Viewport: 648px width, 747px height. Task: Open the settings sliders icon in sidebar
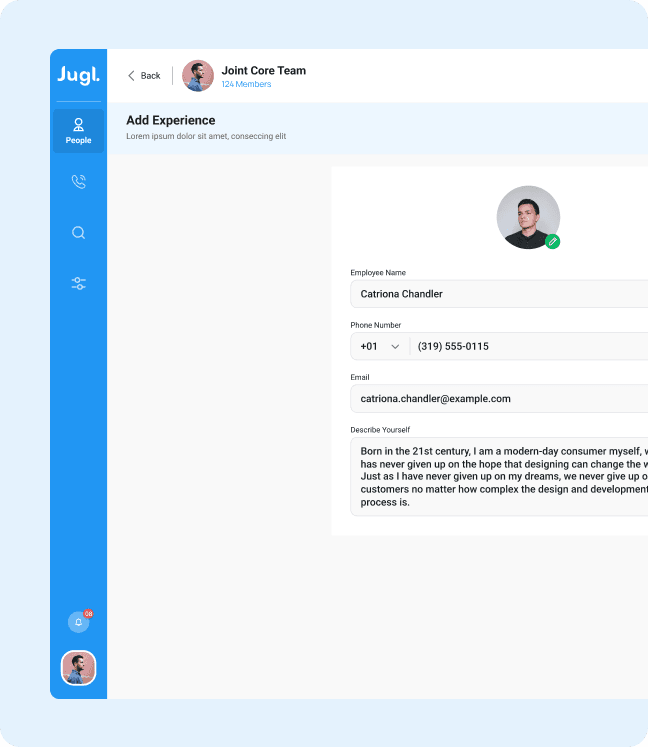[78, 284]
